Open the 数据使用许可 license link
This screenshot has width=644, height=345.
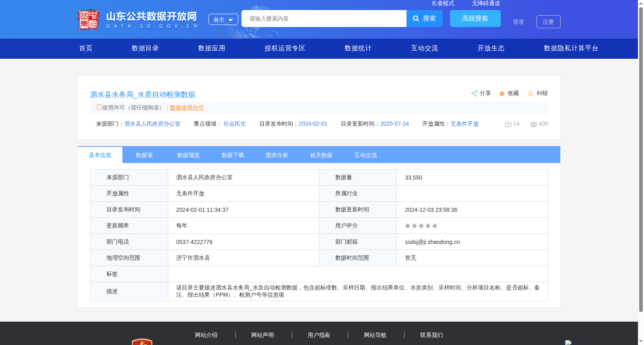tap(187, 107)
